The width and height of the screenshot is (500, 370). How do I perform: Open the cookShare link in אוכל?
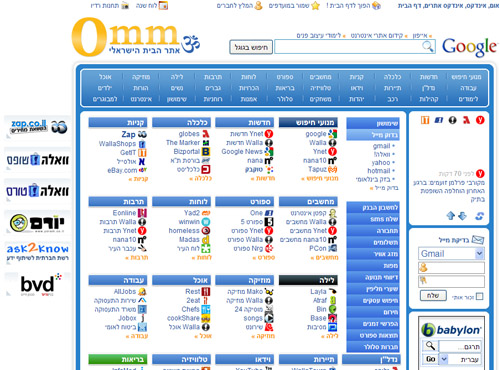(183, 318)
